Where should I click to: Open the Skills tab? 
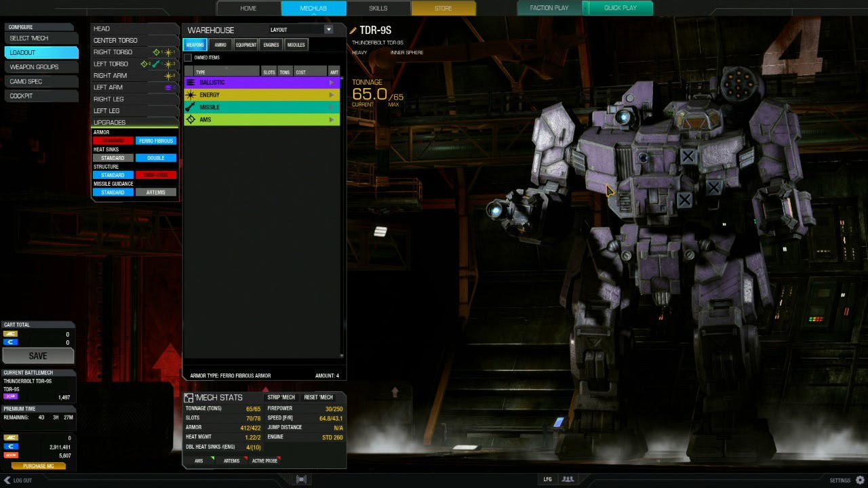[378, 8]
